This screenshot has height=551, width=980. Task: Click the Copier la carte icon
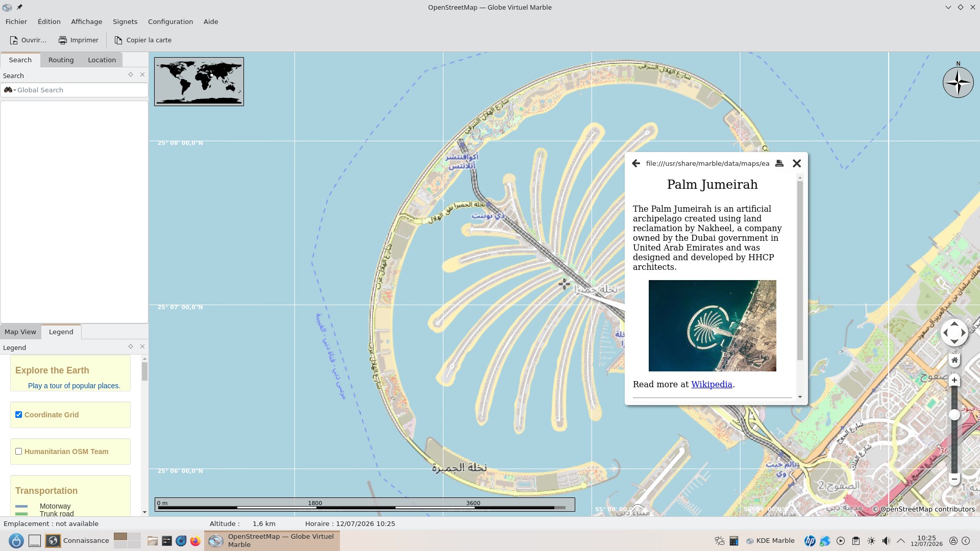[x=118, y=40]
